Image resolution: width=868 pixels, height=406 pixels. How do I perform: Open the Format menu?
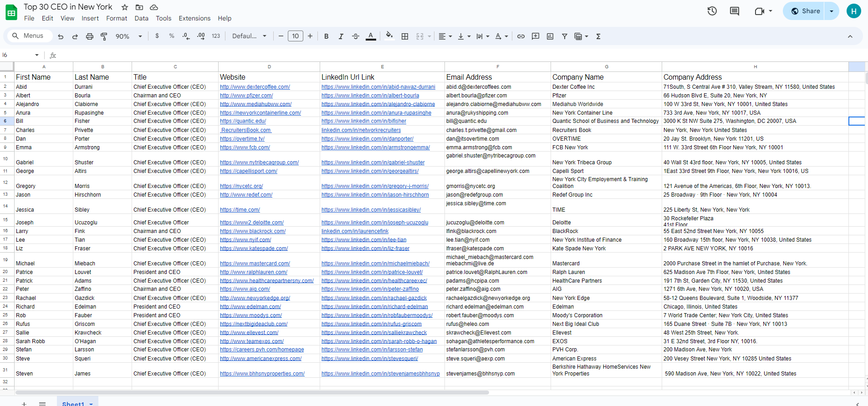tap(117, 18)
